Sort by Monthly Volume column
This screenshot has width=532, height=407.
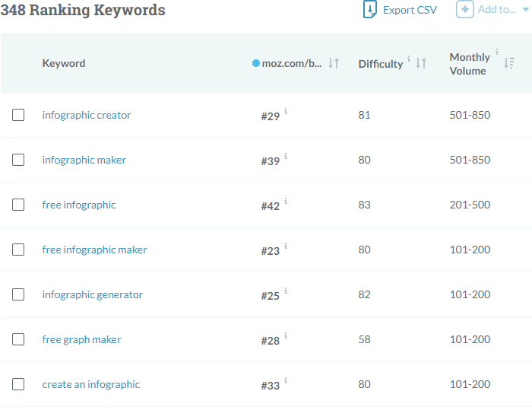point(509,64)
